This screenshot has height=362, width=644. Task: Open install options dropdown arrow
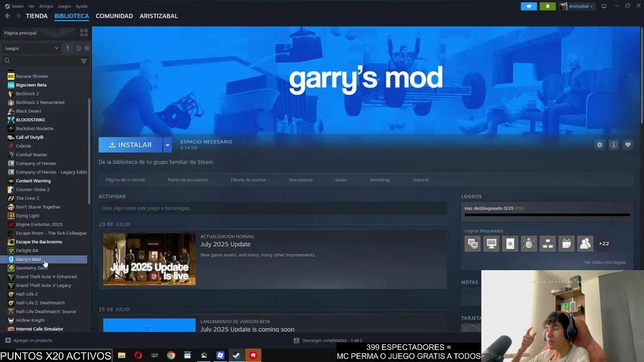(x=167, y=145)
